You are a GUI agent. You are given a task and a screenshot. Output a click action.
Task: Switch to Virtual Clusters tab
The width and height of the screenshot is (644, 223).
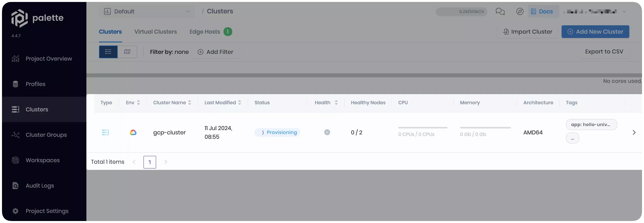click(156, 32)
